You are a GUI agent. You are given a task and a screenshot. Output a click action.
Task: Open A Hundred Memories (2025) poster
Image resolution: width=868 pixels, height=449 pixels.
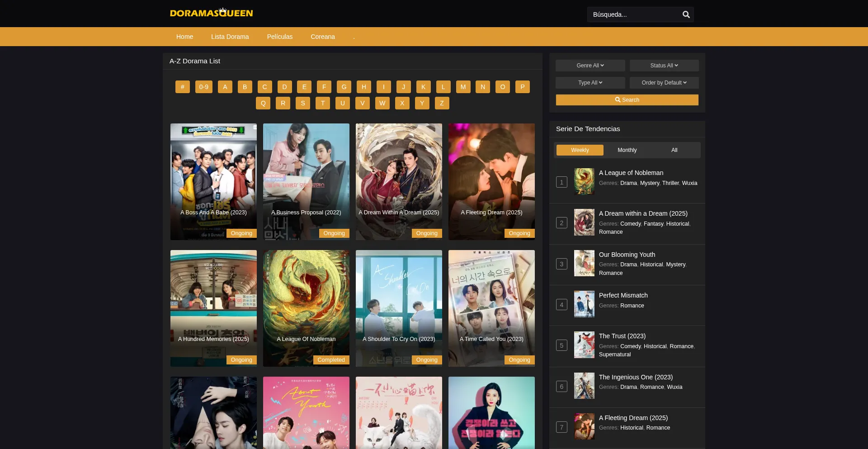tap(213, 308)
